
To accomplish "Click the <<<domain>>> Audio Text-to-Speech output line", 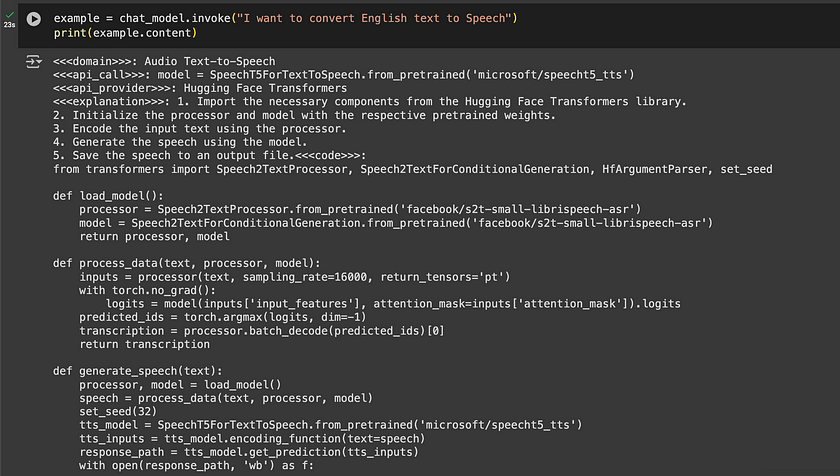I will pyautogui.click(x=164, y=61).
